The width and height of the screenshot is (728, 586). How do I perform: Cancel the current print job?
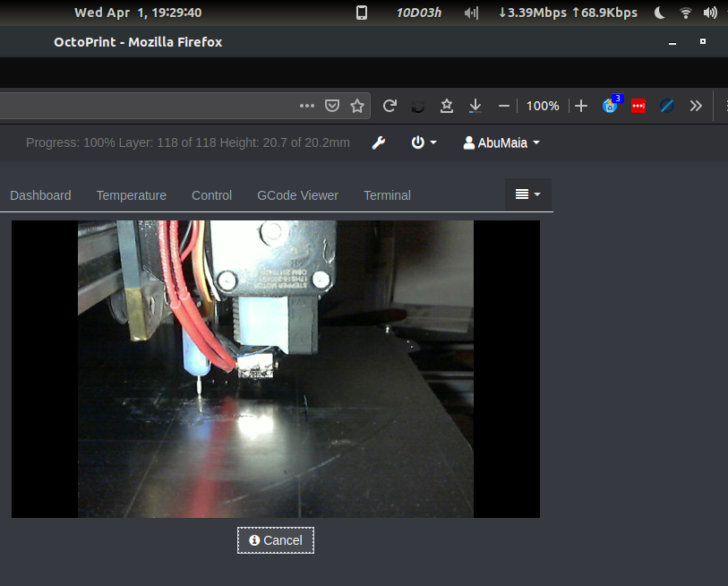(x=275, y=540)
